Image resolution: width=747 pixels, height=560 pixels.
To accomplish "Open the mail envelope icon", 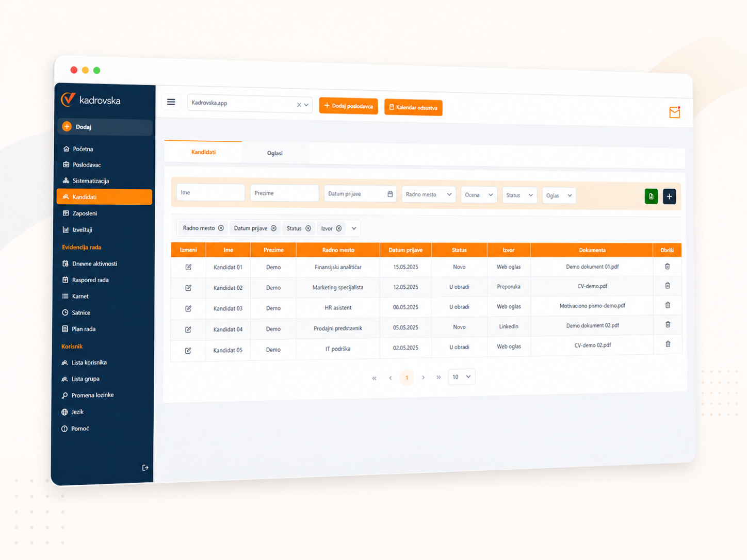I will pos(674,112).
